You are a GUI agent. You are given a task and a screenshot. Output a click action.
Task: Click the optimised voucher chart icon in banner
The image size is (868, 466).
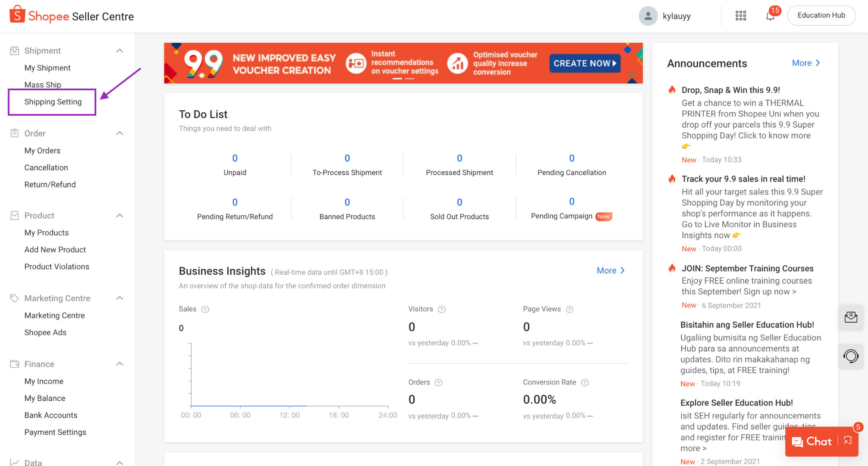coord(457,64)
